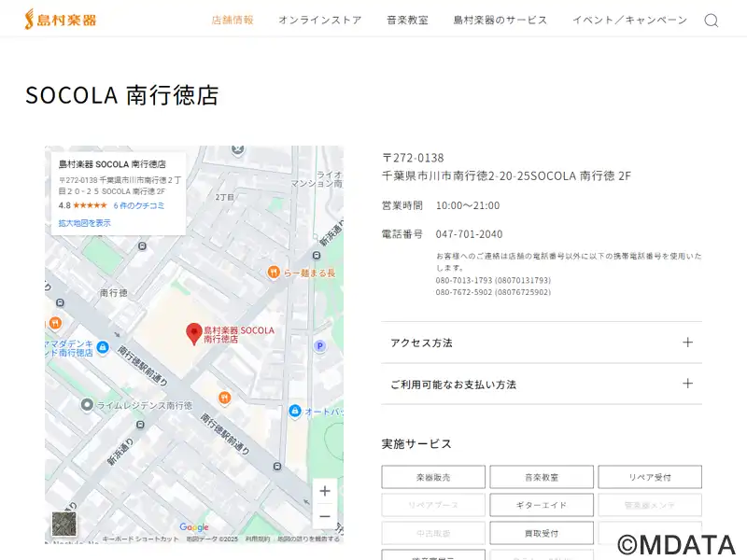Click the bus stop icon below the info card
Image resolution: width=747 pixels, height=560 pixels.
pyautogui.click(x=142, y=246)
